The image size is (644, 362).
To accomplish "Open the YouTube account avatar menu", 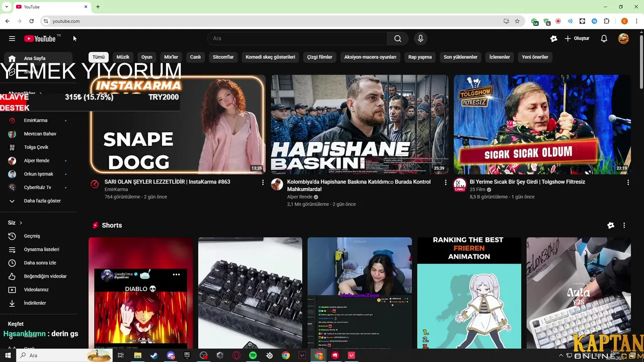I will pos(623,39).
